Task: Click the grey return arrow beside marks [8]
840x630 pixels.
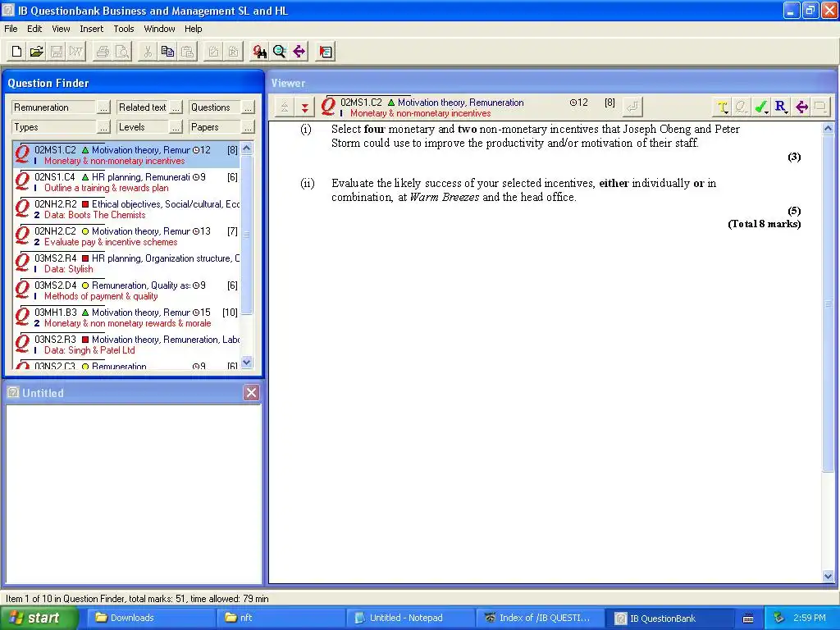Action: click(632, 107)
